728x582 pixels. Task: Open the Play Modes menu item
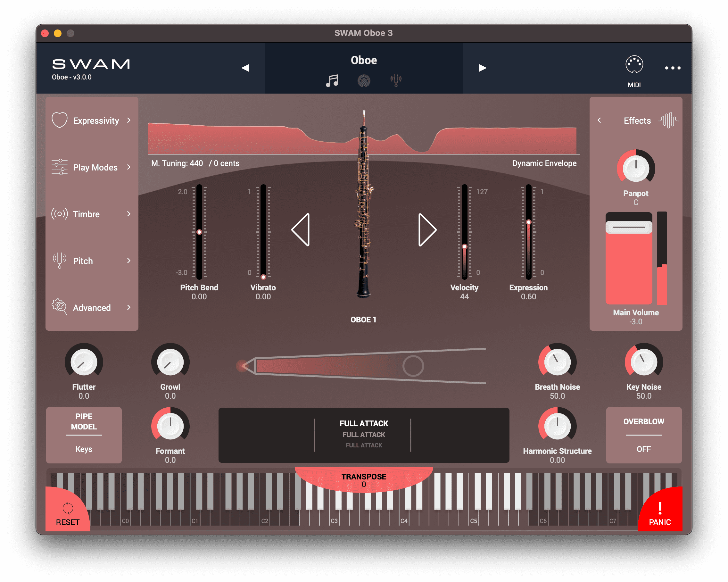pyautogui.click(x=92, y=167)
